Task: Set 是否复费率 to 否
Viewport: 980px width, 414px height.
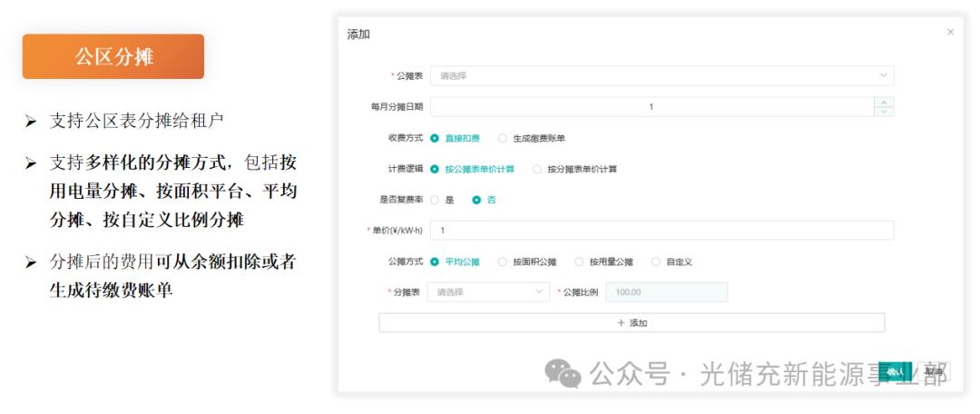Action: pos(484,200)
